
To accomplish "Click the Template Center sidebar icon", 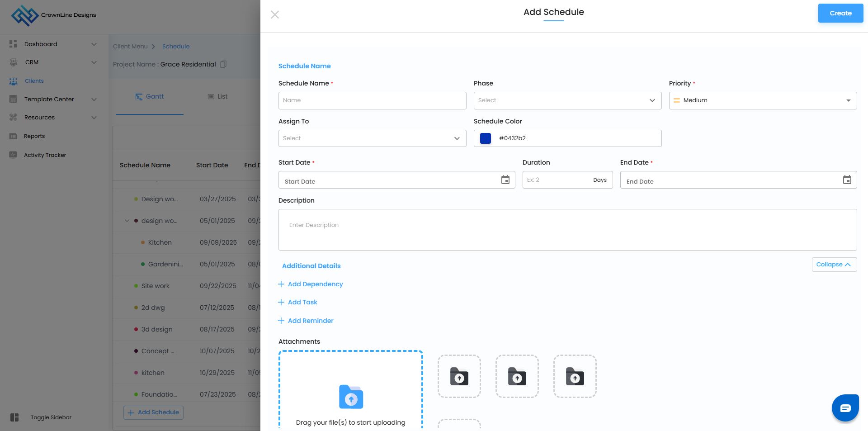I will click(x=13, y=99).
